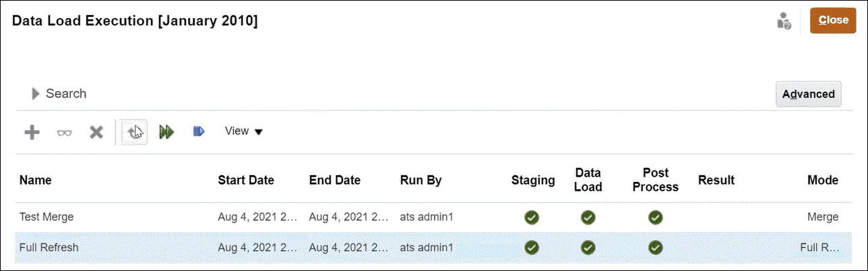The width and height of the screenshot is (868, 271).
Task: Click the X Delete icon in toolbar
Action: [x=96, y=132]
